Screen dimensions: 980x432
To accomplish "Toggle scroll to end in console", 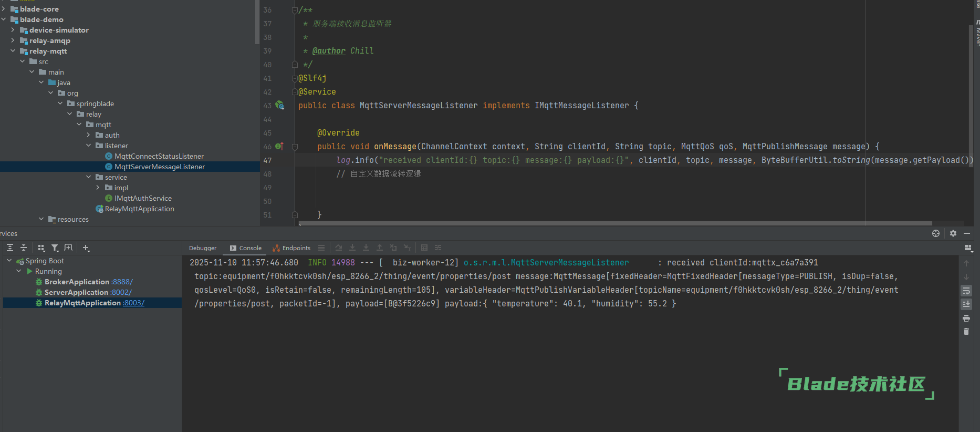I will coord(966,304).
